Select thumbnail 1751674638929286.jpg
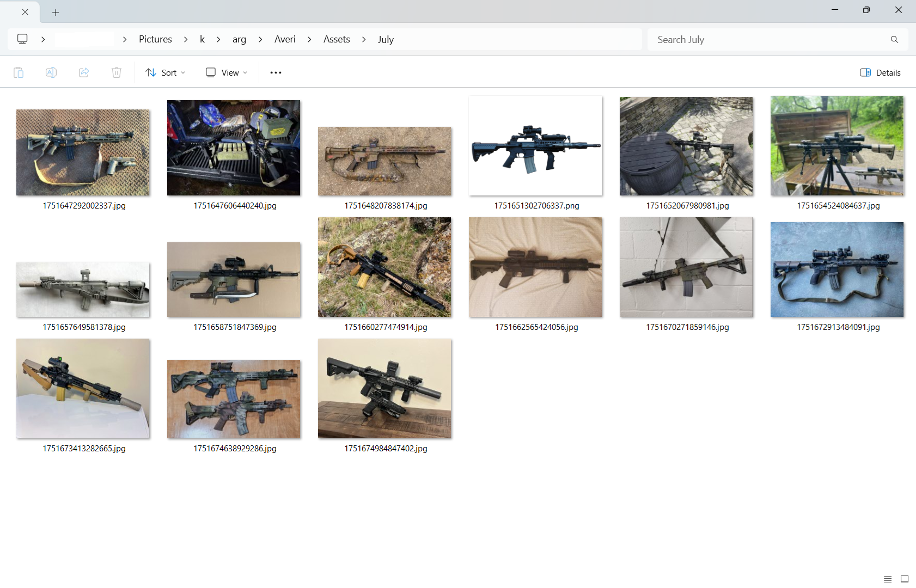Viewport: 916px width, 588px height. click(x=234, y=399)
